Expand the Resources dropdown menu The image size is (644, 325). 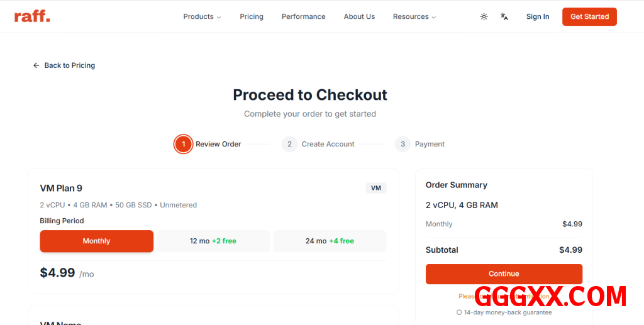(x=414, y=17)
